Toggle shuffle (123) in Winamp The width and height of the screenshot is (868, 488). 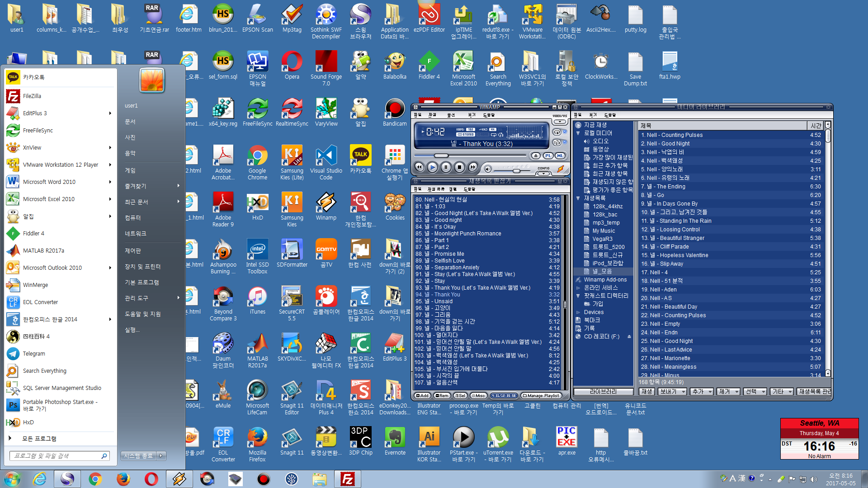coord(557,142)
